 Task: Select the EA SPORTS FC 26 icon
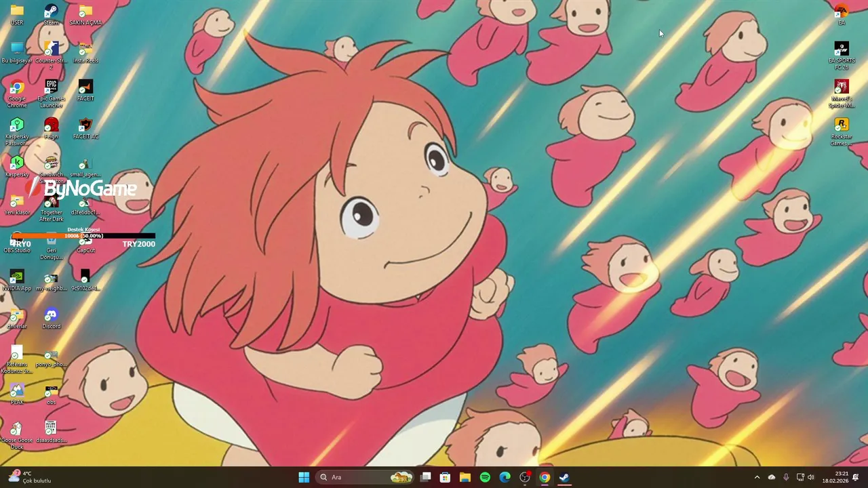point(842,56)
